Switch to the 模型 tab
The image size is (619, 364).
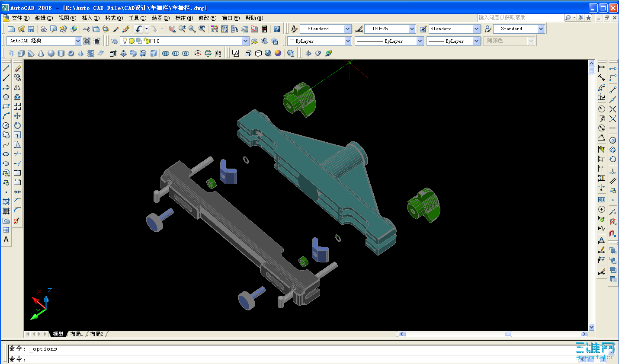pyautogui.click(x=58, y=334)
